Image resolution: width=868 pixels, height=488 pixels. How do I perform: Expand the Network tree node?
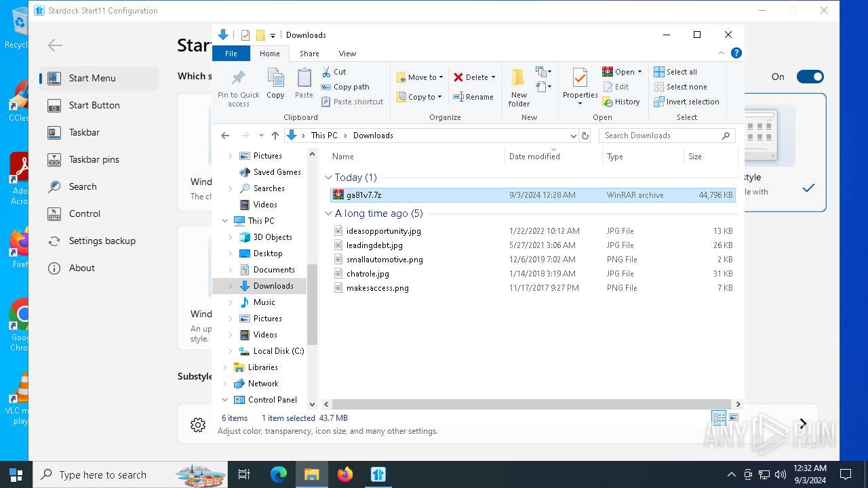click(x=225, y=384)
